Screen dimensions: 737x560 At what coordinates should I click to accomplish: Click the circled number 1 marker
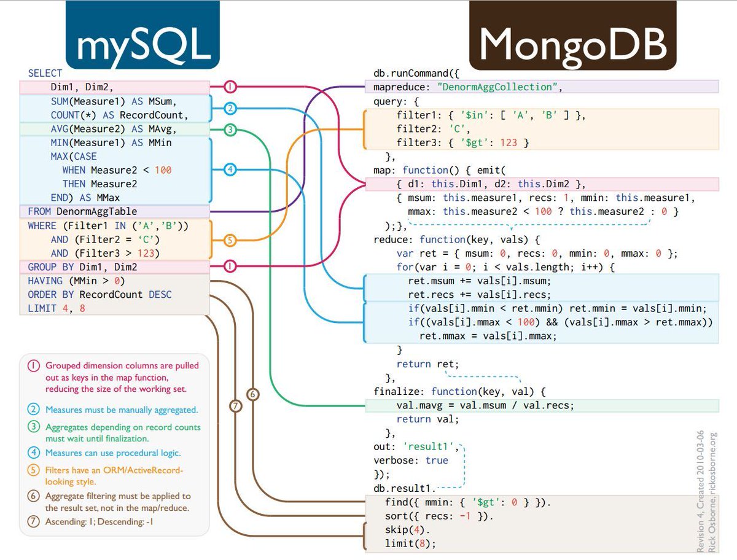pos(229,87)
